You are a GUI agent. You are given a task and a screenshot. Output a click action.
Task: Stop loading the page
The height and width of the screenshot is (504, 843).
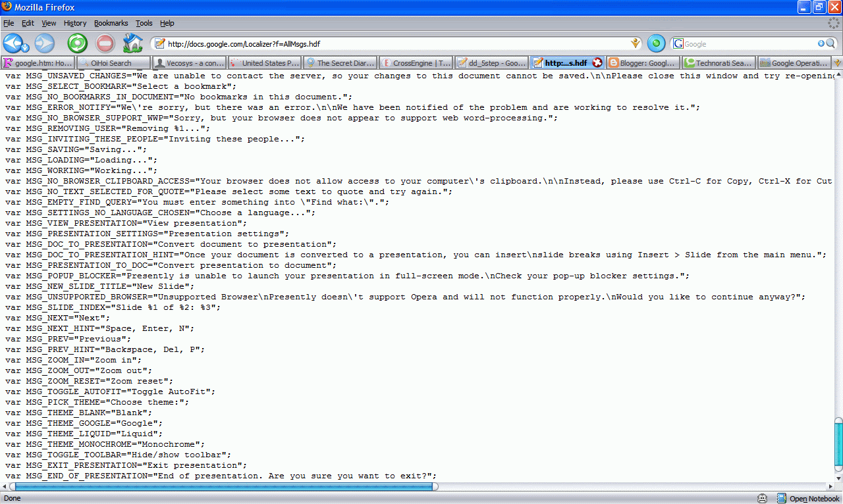[x=104, y=43]
